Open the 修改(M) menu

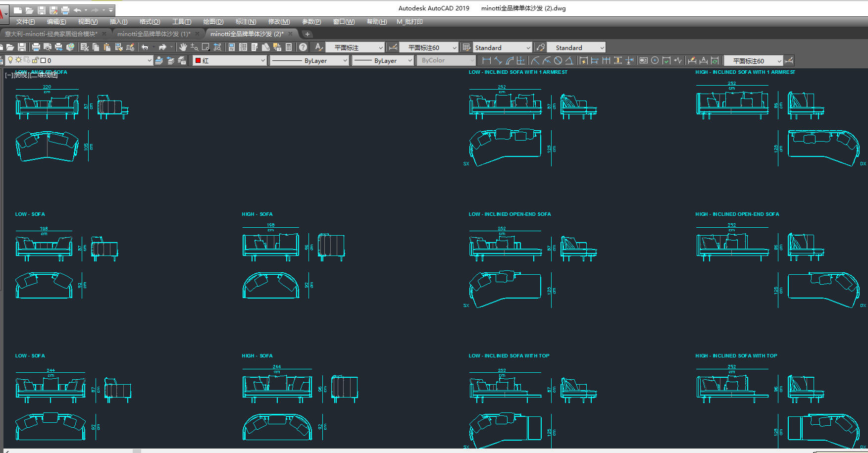click(279, 22)
